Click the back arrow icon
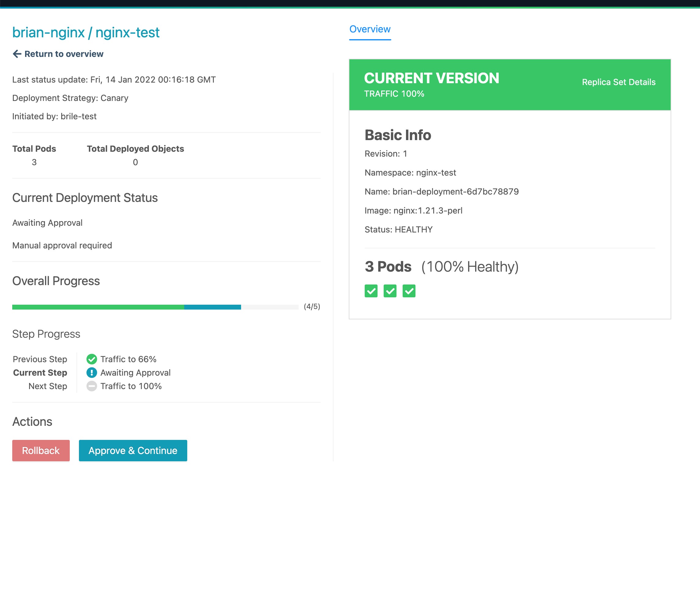 (17, 54)
